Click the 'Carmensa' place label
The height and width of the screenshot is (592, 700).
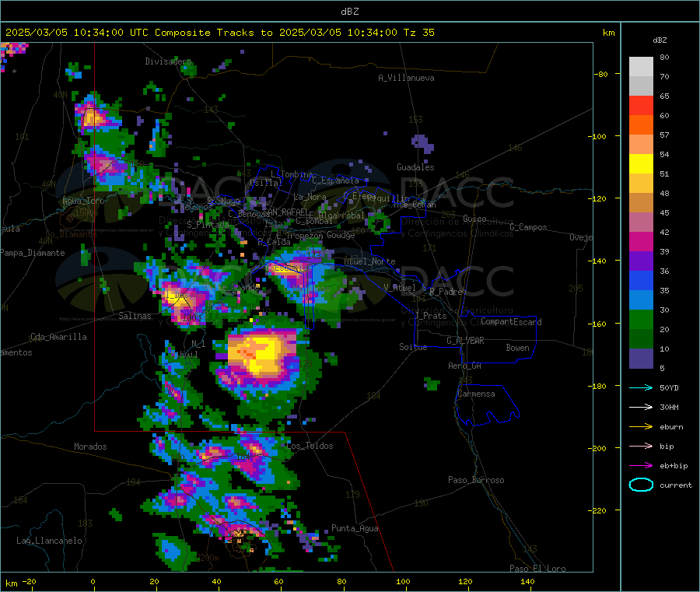476,394
